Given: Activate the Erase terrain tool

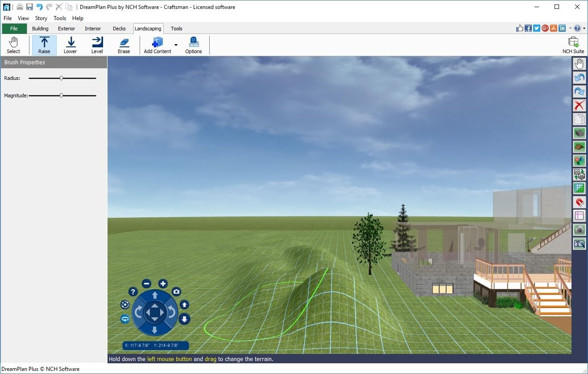Looking at the screenshot, I should pos(124,45).
